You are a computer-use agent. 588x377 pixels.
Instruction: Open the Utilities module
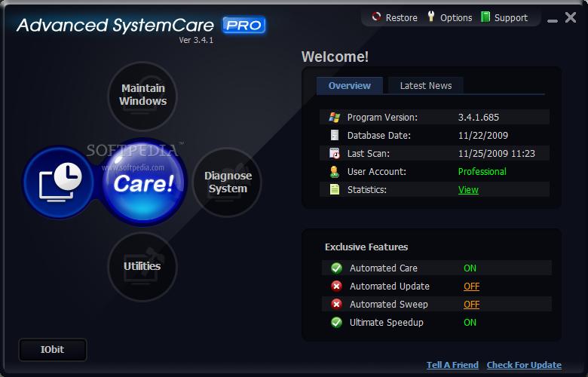[142, 266]
